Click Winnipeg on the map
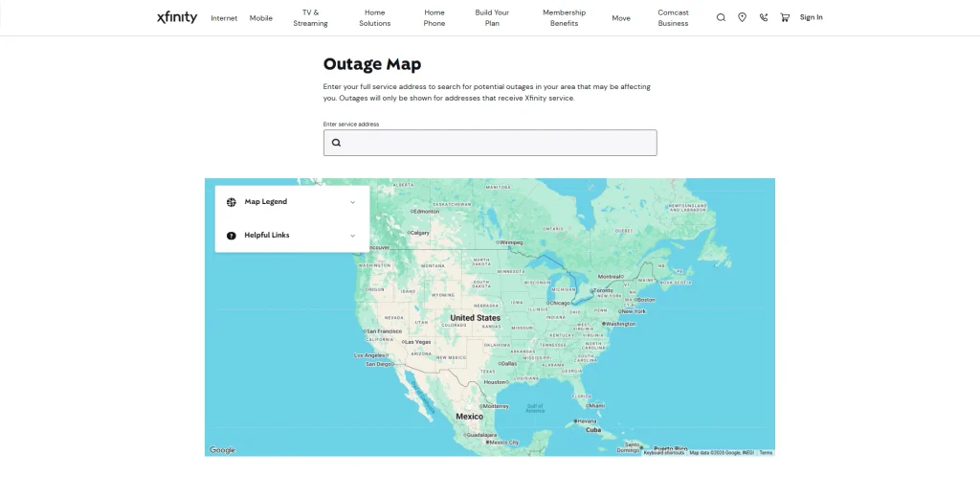Viewport: 980px width, 477px height. [509, 242]
